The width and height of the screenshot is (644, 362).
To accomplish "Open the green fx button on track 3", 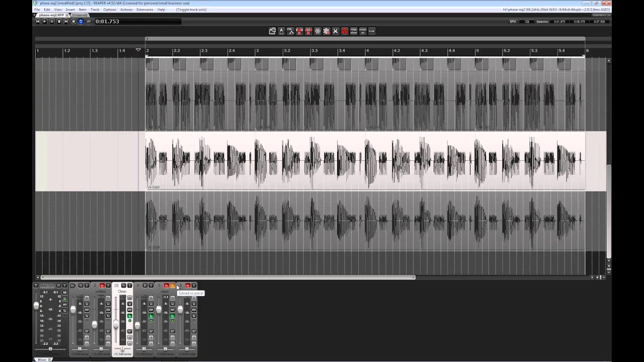I will [130, 316].
